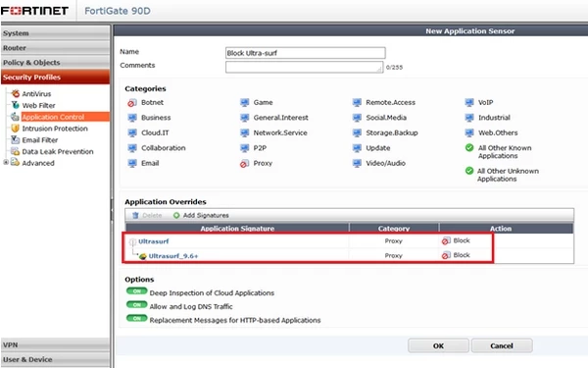Open the Router menu section

pyautogui.click(x=56, y=48)
